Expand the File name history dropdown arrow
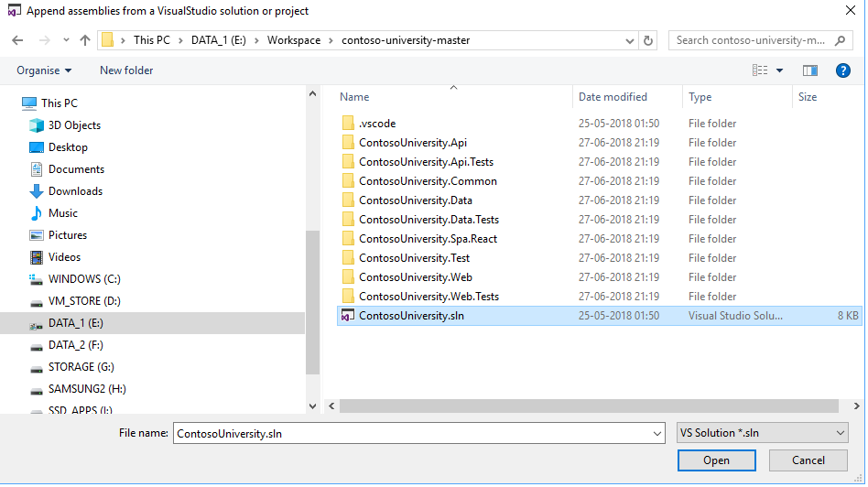The width and height of the screenshot is (868, 487). [656, 433]
